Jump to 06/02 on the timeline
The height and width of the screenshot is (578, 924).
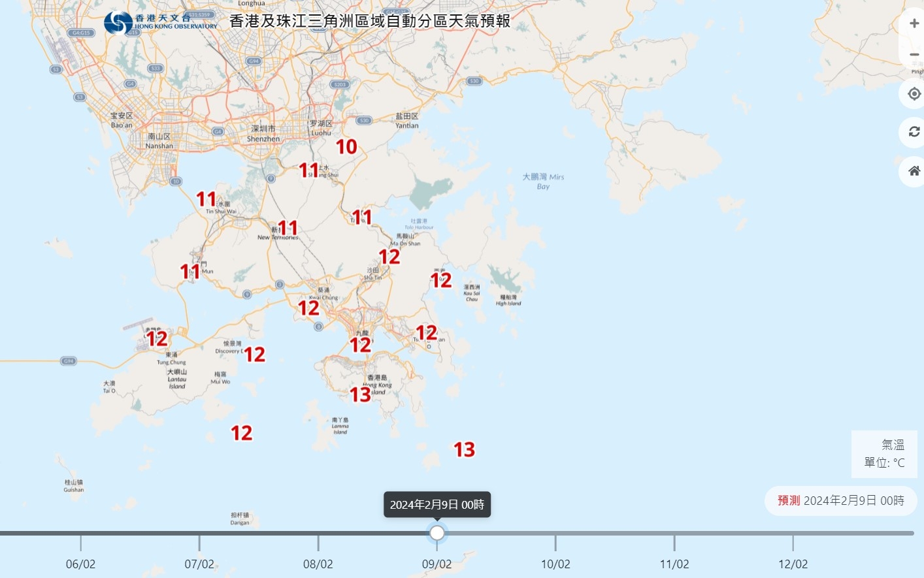pos(80,564)
